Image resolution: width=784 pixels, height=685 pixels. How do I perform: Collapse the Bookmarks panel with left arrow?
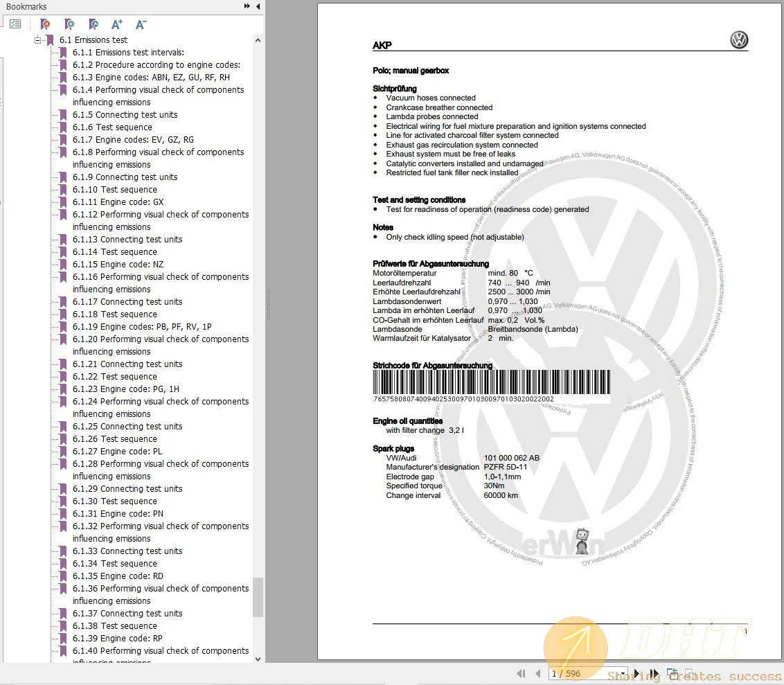[258, 6]
